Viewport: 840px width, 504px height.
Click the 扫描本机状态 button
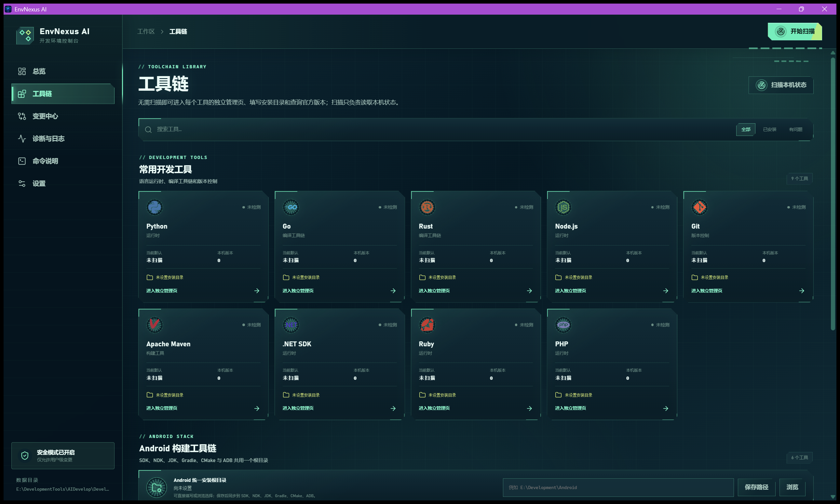click(x=781, y=85)
